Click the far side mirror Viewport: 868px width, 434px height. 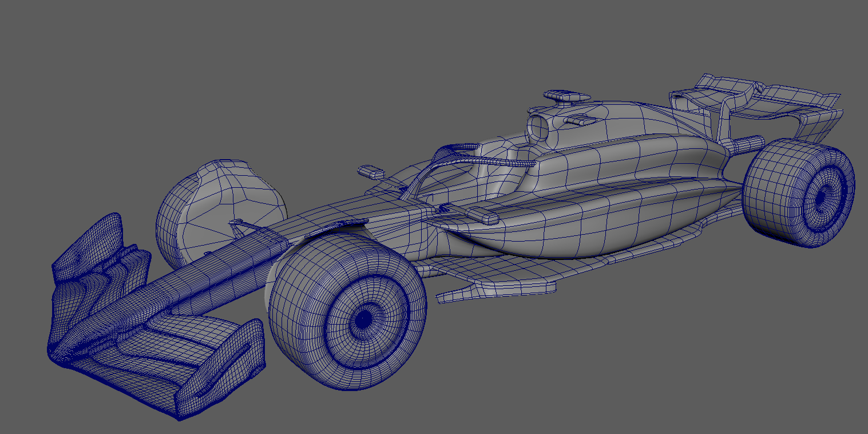[371, 171]
